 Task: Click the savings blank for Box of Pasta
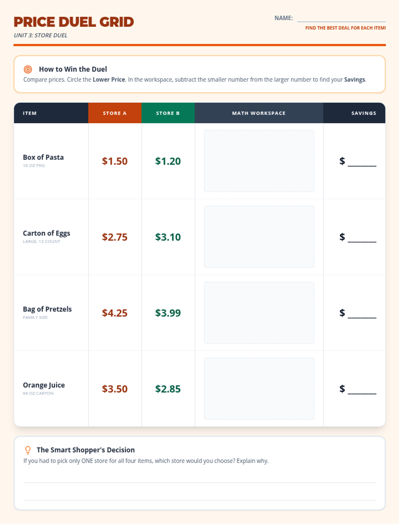pos(362,162)
